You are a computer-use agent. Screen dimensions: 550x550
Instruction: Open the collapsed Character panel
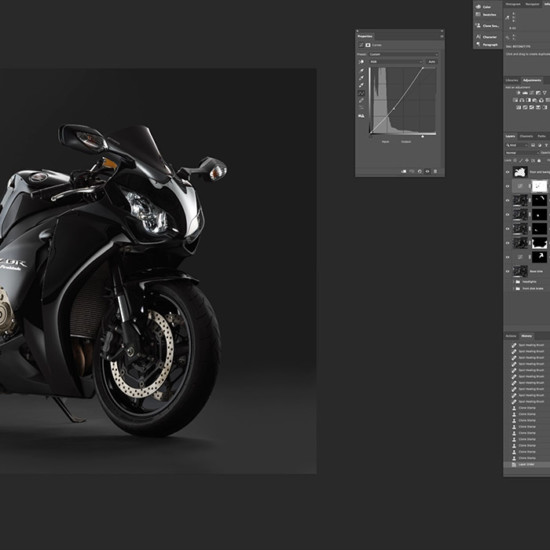(487, 37)
